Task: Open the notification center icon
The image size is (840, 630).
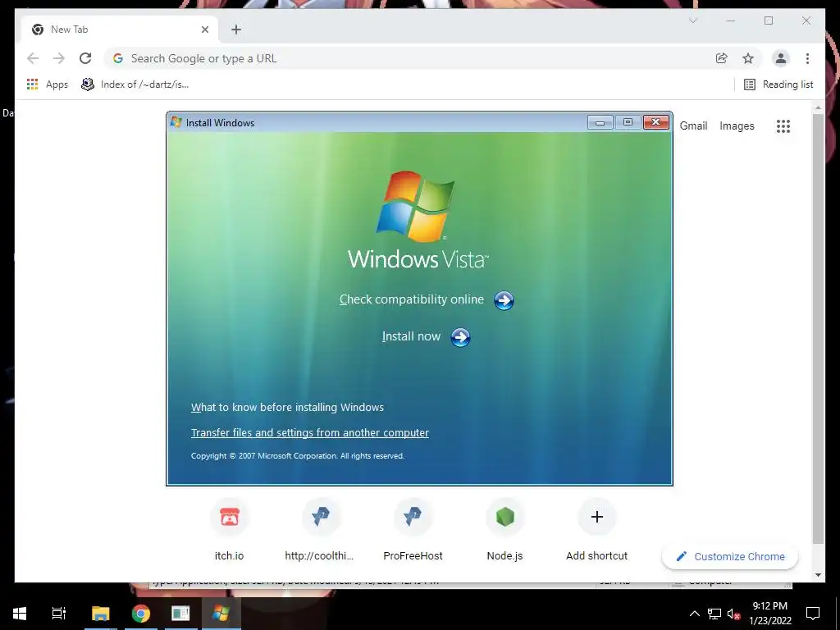Action: coord(813,614)
